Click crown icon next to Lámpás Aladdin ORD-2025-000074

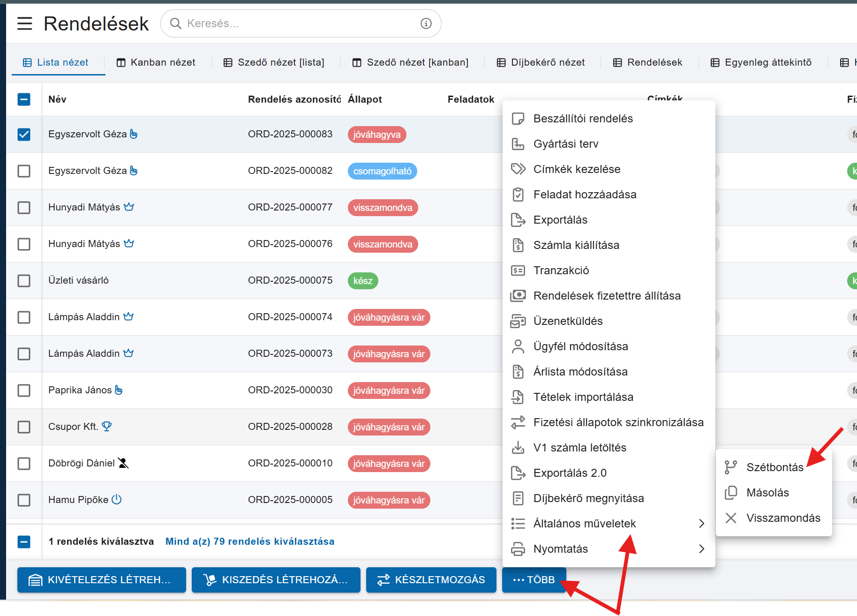click(x=128, y=317)
